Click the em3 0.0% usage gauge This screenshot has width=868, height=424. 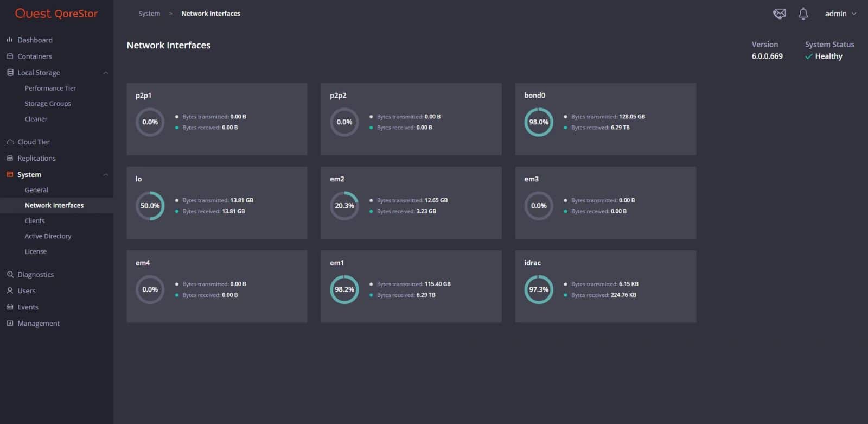539,206
